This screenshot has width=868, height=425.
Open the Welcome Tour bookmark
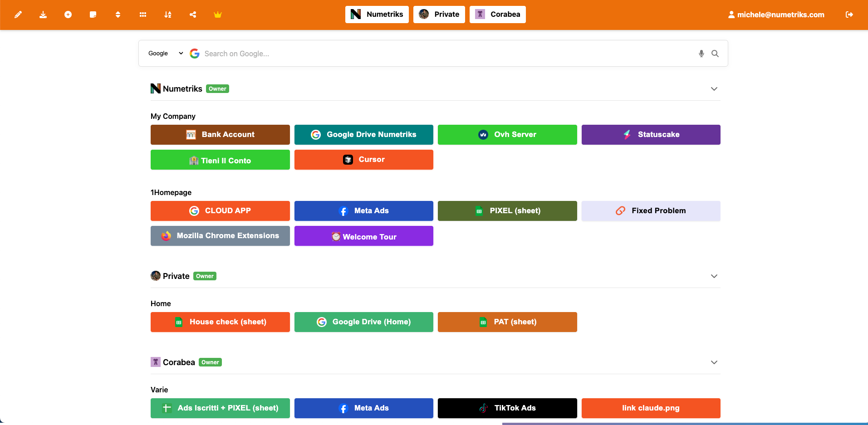tap(364, 236)
